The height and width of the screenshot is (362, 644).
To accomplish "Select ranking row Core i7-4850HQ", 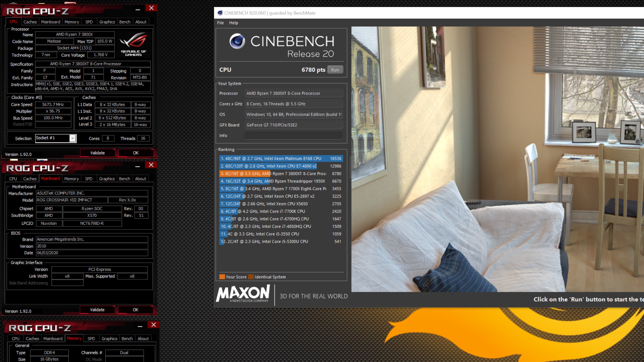I will tap(281, 227).
